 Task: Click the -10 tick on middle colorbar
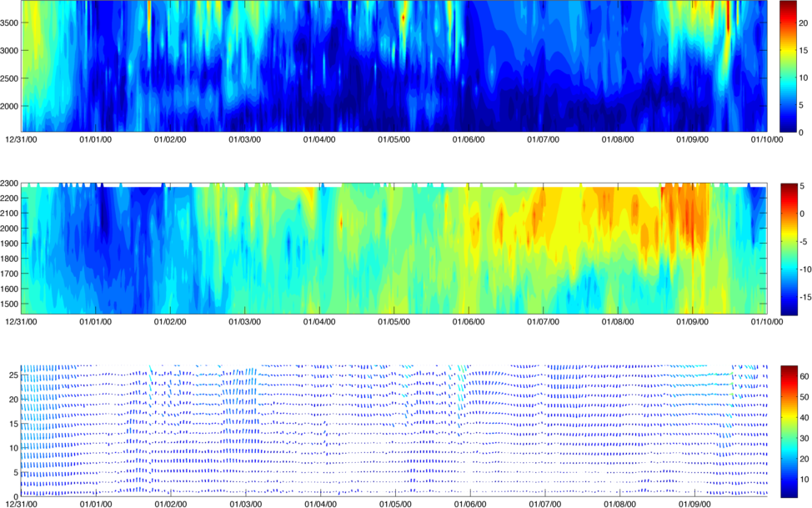pos(806,269)
